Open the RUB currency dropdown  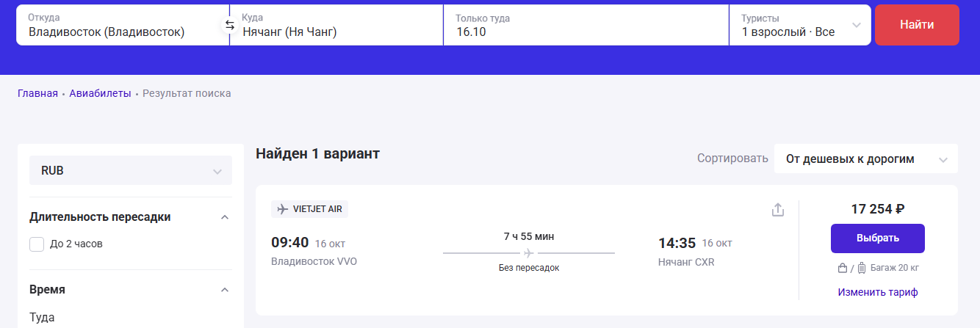click(x=131, y=170)
